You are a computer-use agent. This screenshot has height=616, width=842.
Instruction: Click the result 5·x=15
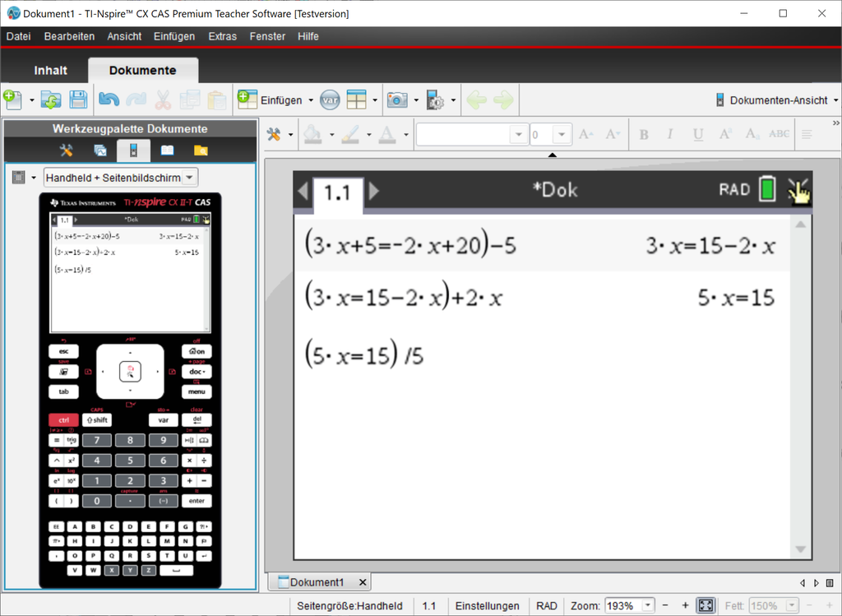click(736, 298)
